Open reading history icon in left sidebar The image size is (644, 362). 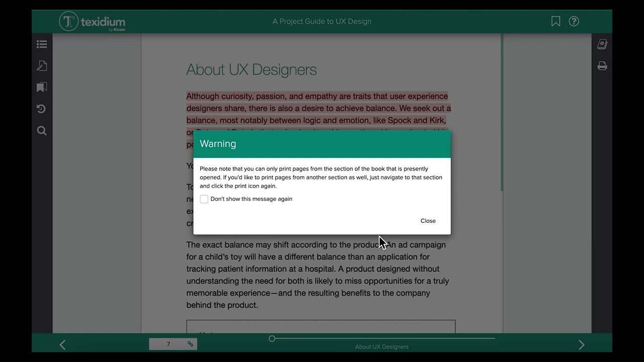[x=42, y=109]
